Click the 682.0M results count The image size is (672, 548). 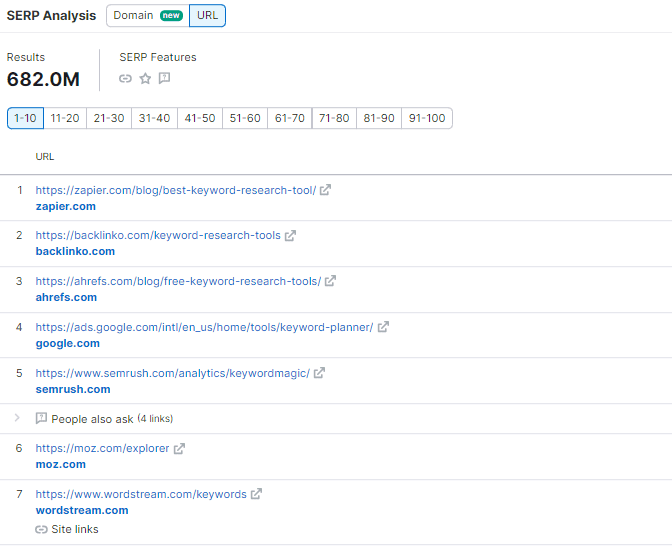(43, 79)
